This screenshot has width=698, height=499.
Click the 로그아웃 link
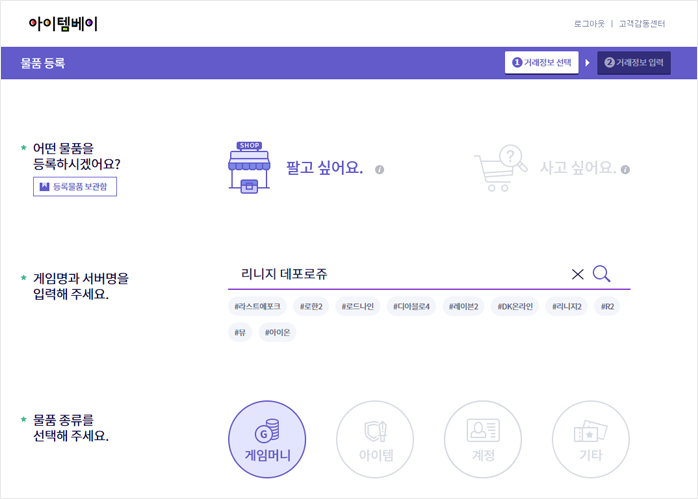pos(589,24)
